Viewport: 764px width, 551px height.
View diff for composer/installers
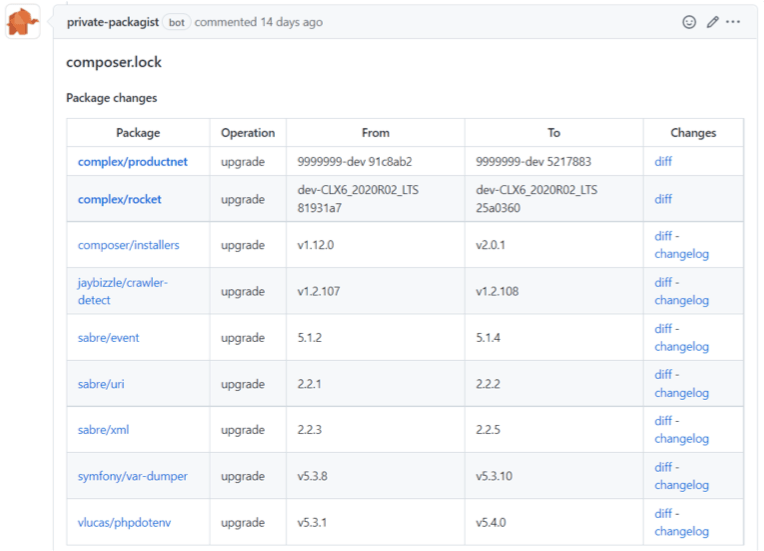(x=663, y=236)
